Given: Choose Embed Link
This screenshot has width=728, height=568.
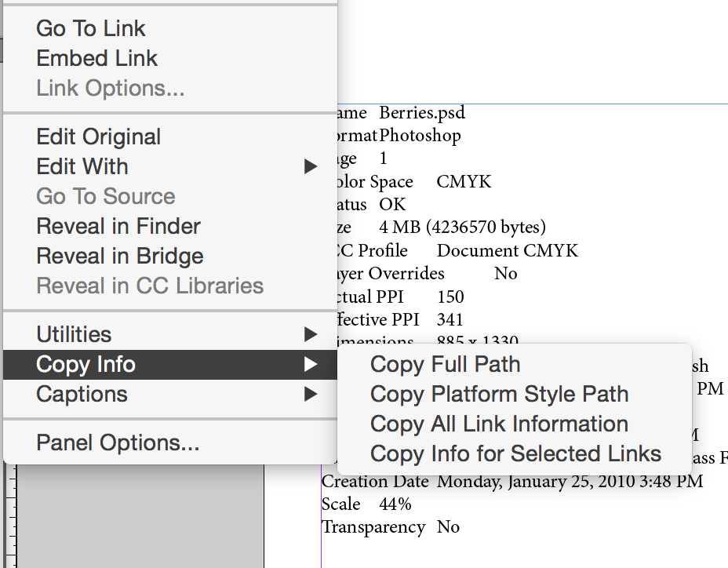Looking at the screenshot, I should tap(96, 58).
